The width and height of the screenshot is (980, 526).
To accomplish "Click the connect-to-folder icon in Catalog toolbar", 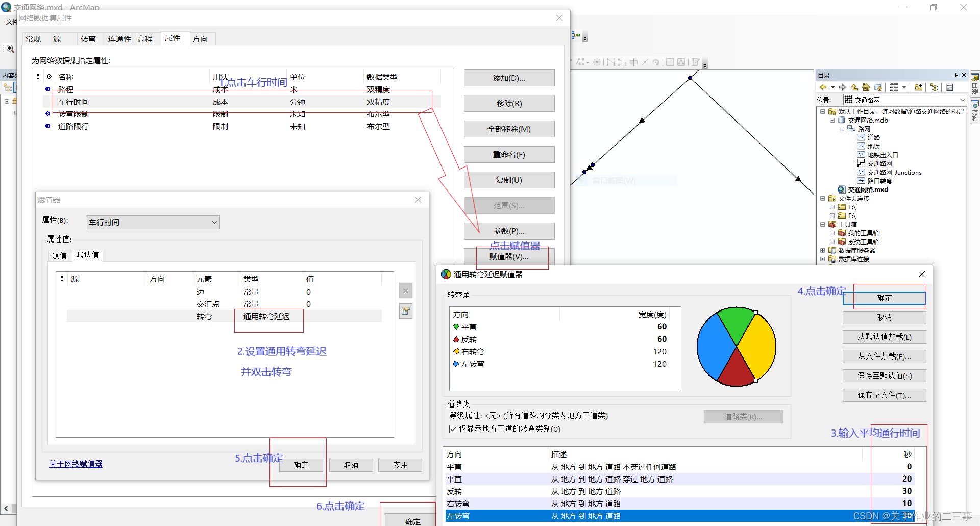I will (x=919, y=87).
